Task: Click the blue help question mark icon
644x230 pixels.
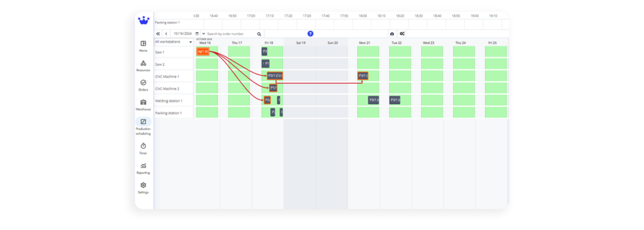Action: coord(311,34)
